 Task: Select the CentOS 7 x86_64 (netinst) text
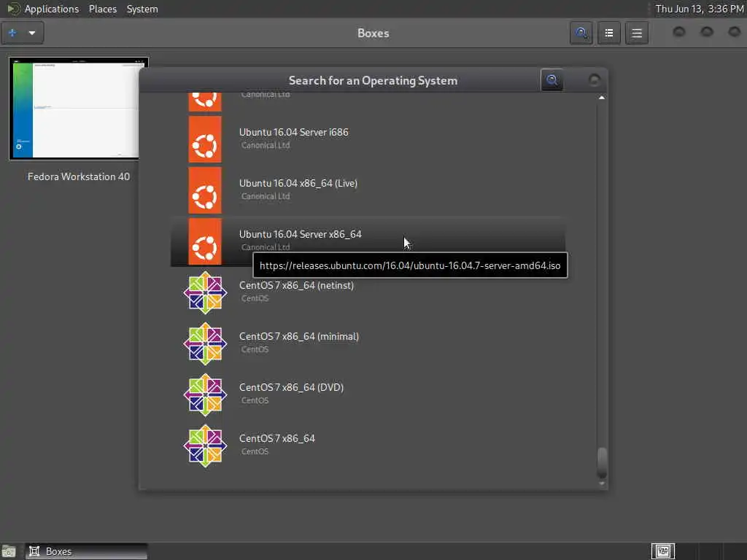tap(296, 285)
